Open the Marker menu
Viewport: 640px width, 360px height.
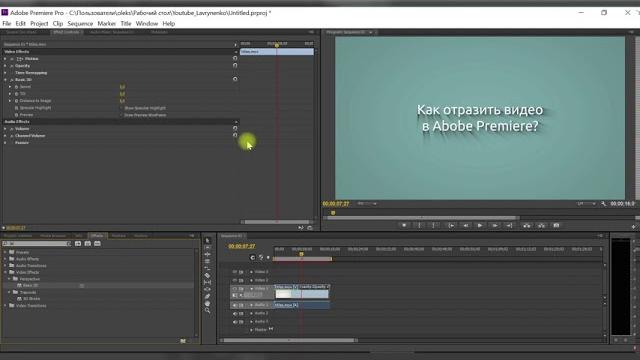pyautogui.click(x=107, y=24)
